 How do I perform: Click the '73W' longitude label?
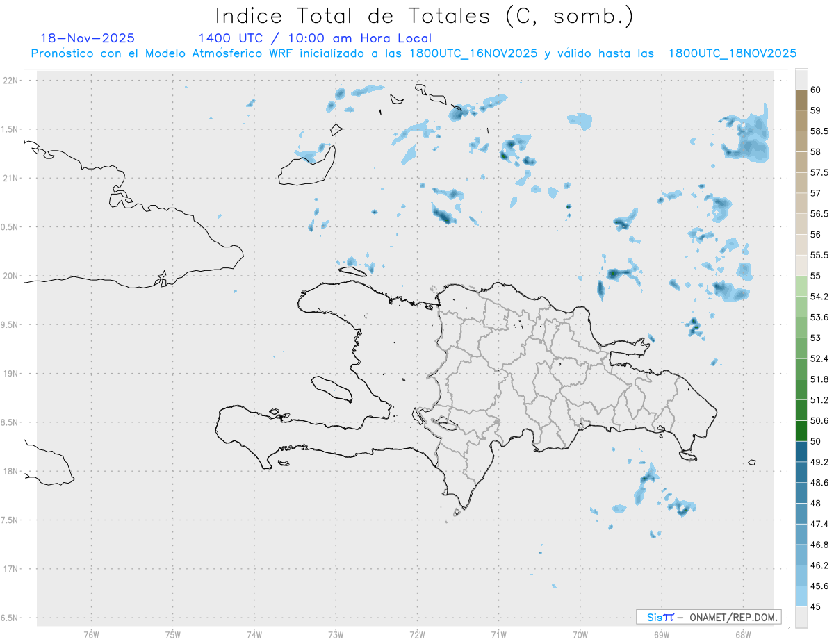click(x=336, y=634)
